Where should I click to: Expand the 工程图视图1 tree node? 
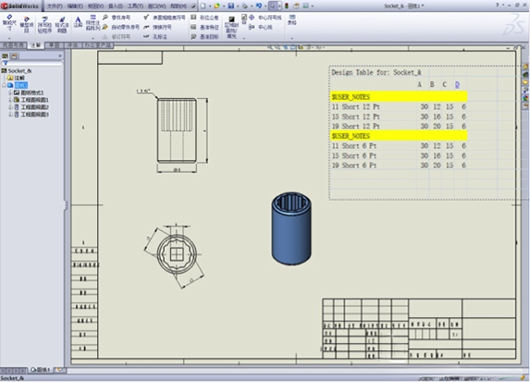(10, 100)
